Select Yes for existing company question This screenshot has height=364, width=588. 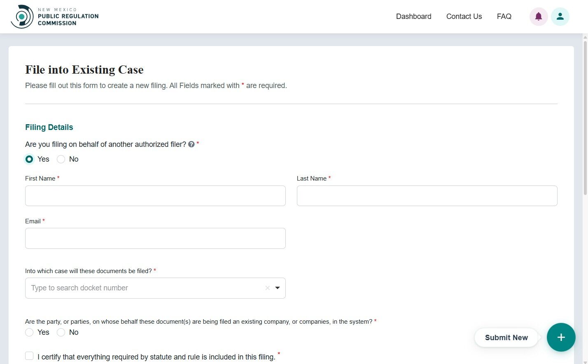click(x=29, y=332)
